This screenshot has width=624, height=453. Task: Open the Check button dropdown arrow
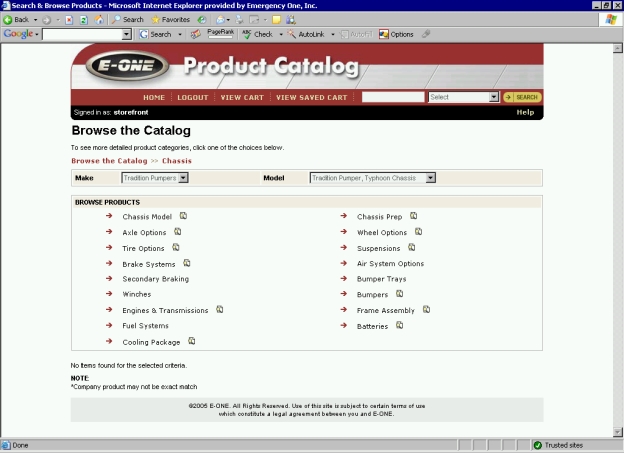[281, 34]
